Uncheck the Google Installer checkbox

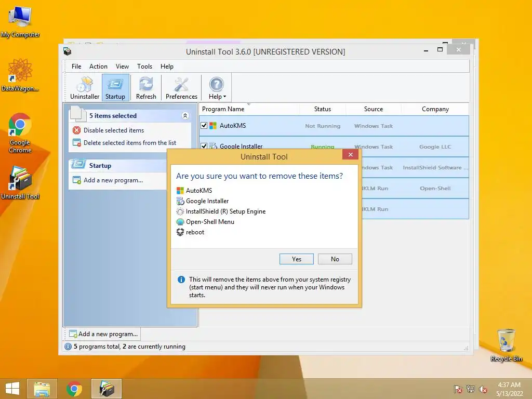[x=204, y=146]
